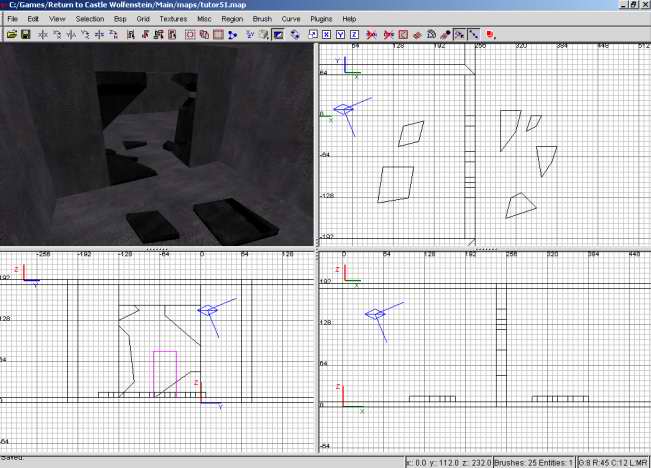The image size is (651, 468).
Task: Click the first red crossed-out selection filter icon
Action: 372,34
